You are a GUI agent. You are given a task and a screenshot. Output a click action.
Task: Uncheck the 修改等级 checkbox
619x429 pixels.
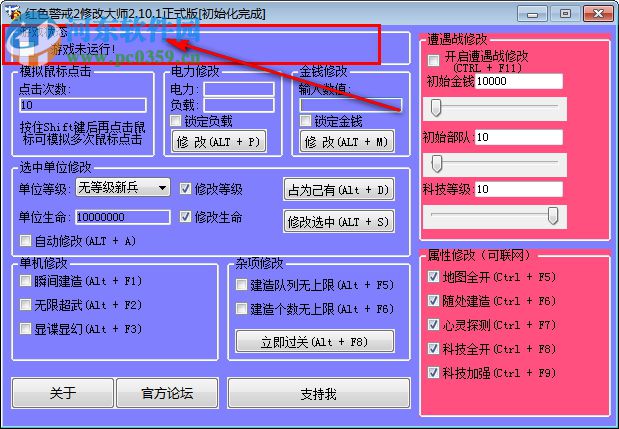[186, 189]
